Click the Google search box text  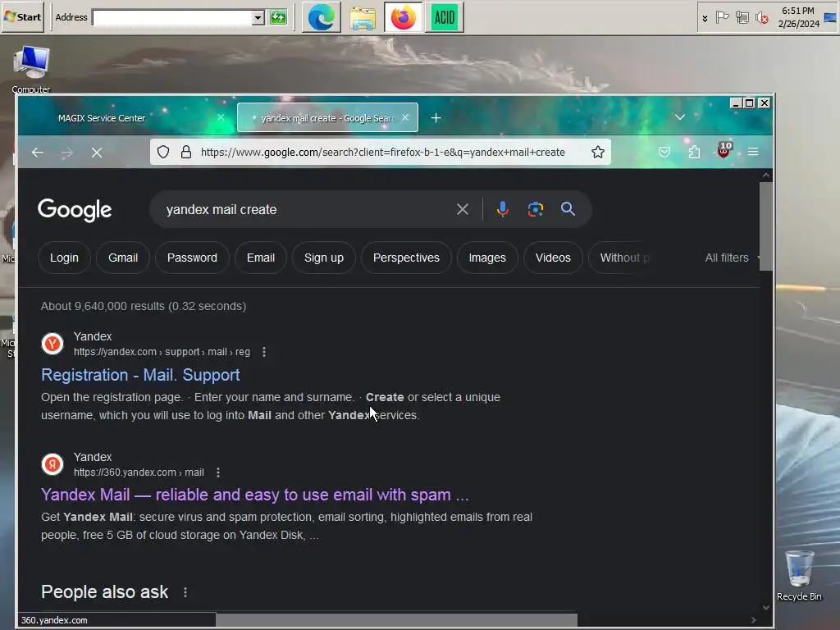click(x=221, y=209)
